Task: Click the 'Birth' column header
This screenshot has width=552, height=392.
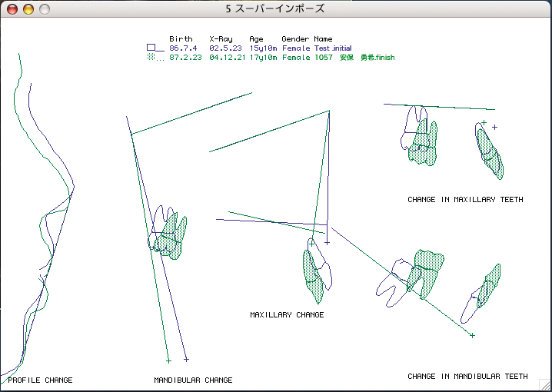Action: (181, 38)
